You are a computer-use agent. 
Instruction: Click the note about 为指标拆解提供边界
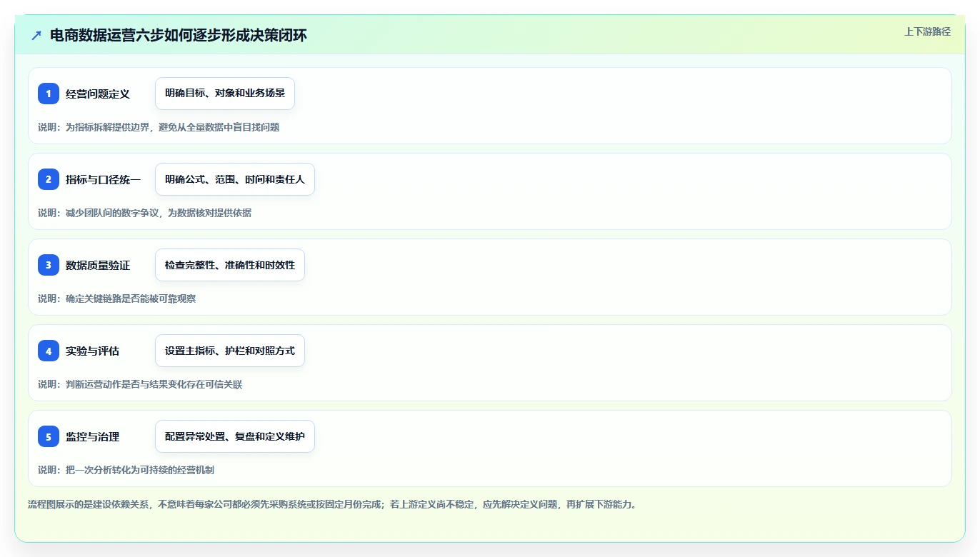click(x=159, y=127)
